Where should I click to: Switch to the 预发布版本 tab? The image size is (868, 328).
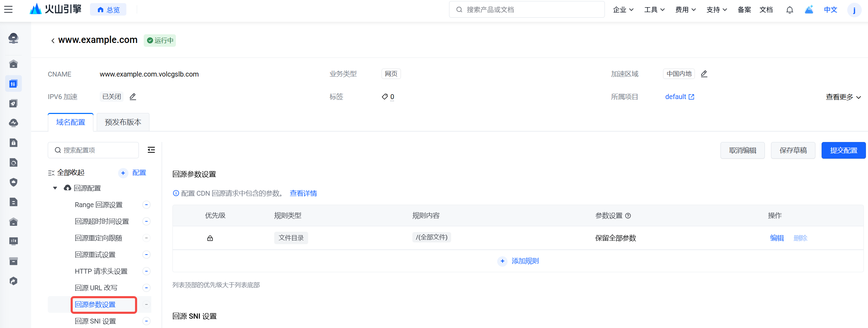pyautogui.click(x=123, y=122)
